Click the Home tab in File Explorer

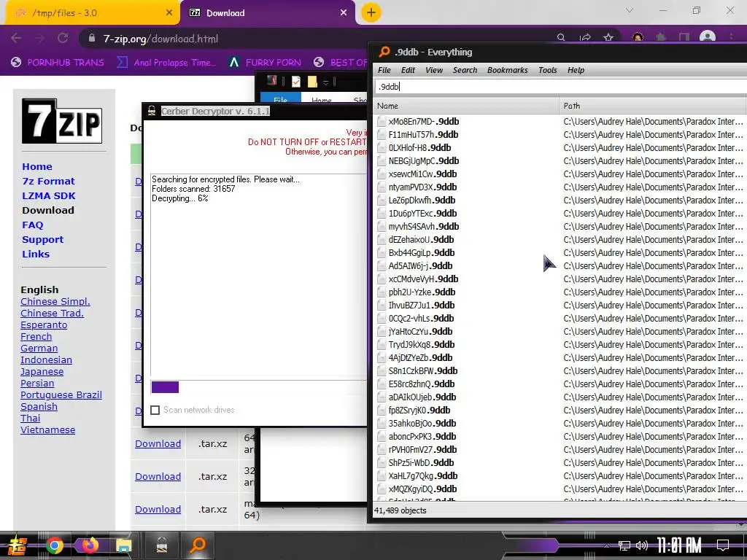tap(322, 100)
